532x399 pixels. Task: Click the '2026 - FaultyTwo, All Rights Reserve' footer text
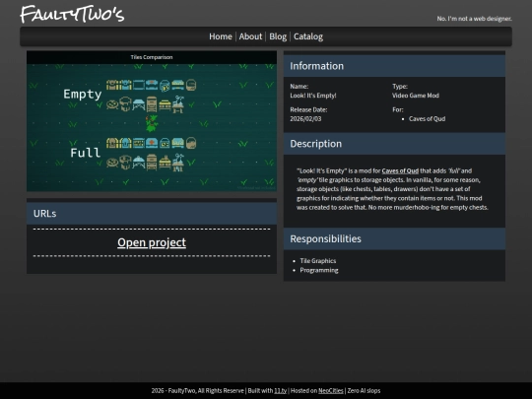(197, 391)
